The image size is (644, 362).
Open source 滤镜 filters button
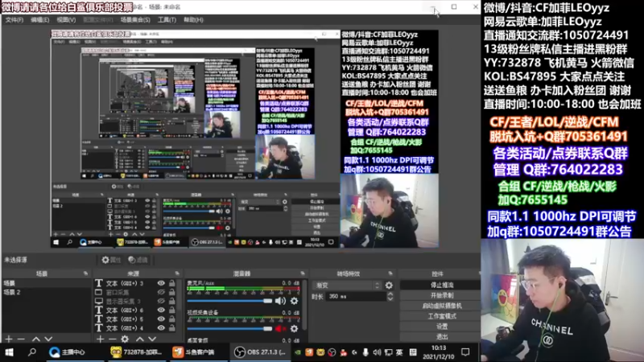tap(138, 260)
